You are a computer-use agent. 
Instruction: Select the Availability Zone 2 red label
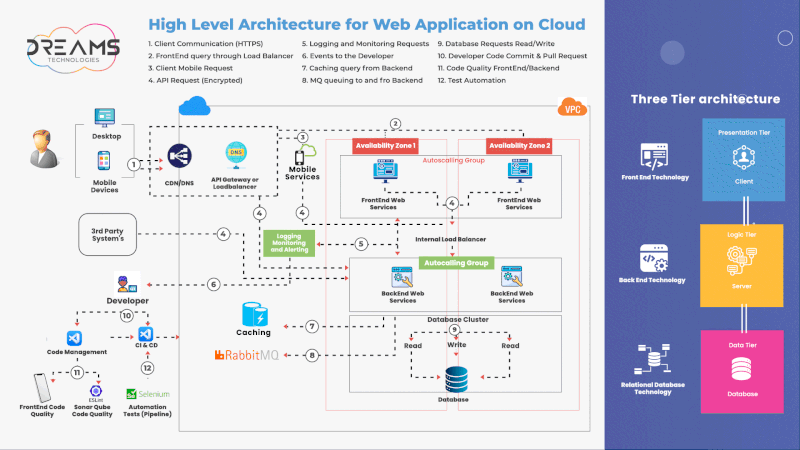coord(519,145)
